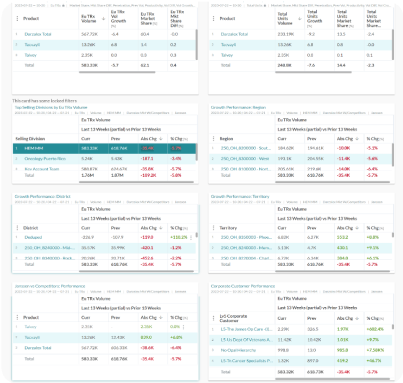
Task: Click the Deduped district link
Action: coord(33,237)
